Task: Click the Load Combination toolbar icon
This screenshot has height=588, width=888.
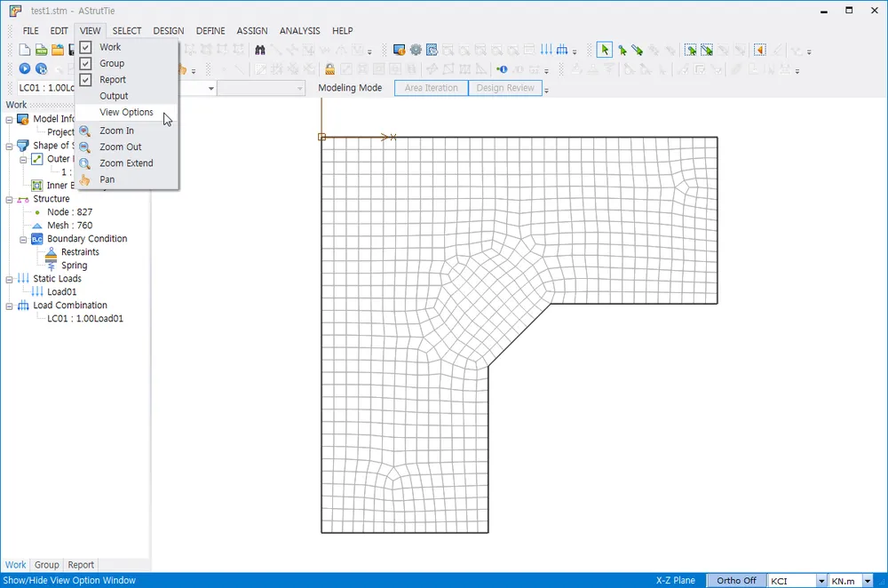Action: (562, 50)
